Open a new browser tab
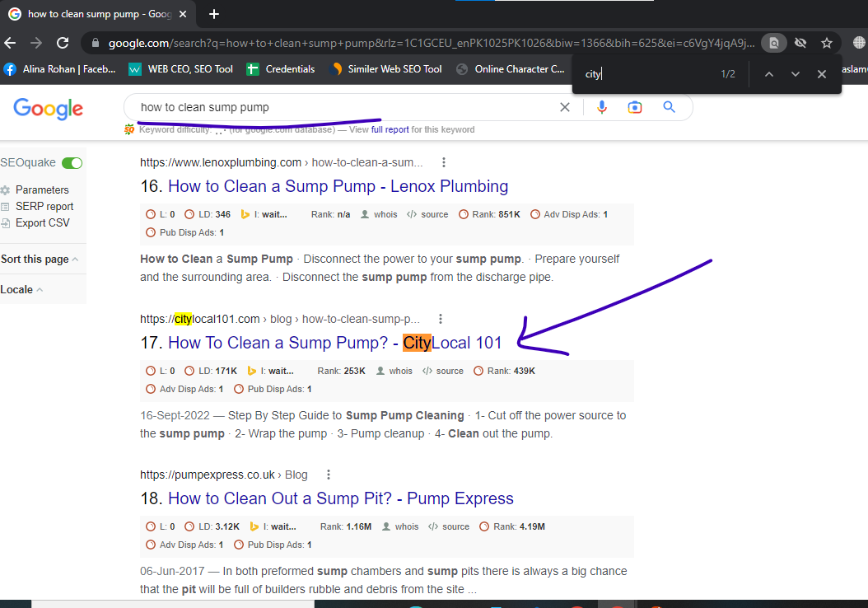This screenshot has width=868, height=608. [214, 14]
